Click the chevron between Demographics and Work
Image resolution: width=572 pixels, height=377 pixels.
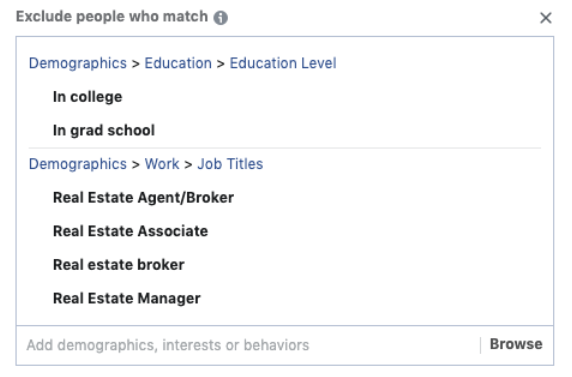[136, 165]
